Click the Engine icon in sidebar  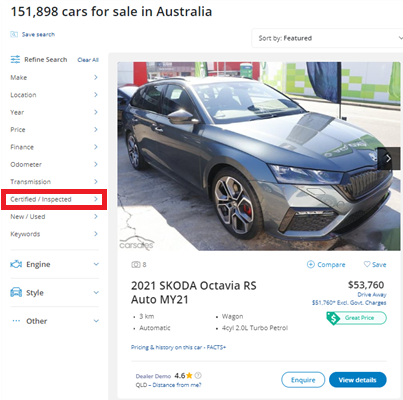(x=16, y=265)
